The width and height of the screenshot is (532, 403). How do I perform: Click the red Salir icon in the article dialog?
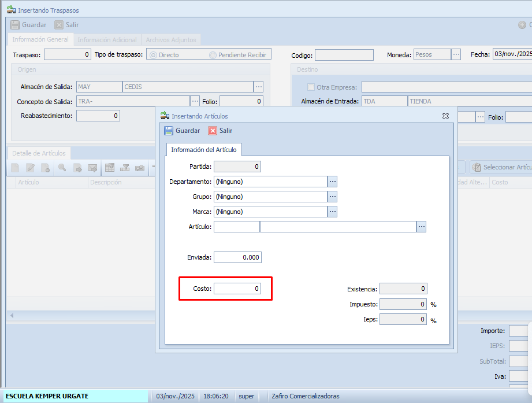tap(213, 131)
